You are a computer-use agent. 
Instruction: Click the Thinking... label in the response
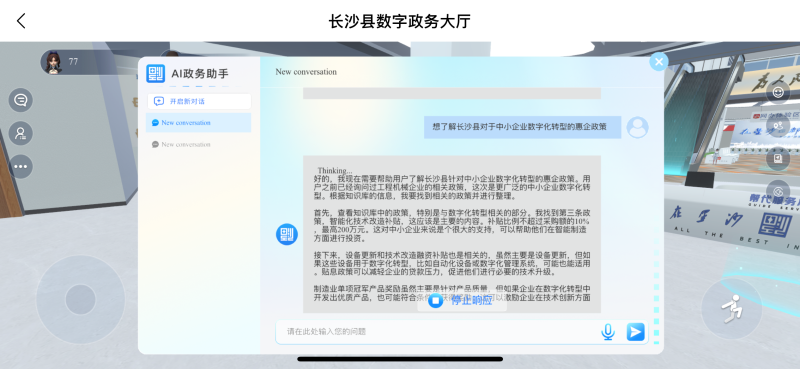335,170
